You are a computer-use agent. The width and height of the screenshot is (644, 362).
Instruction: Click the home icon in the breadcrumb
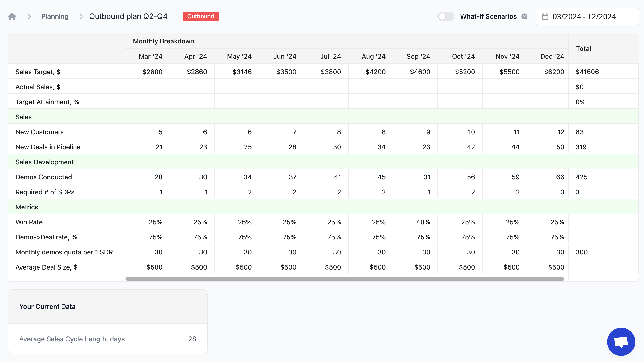pos(12,16)
